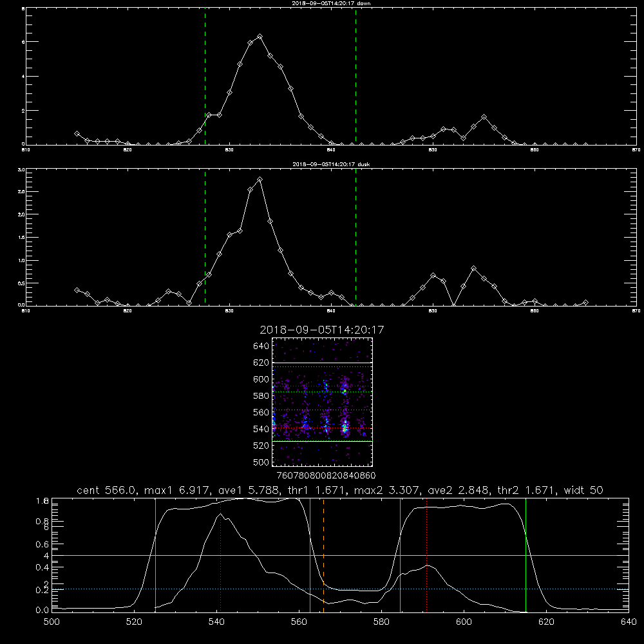Click the '600' x-axis label of the bottom plot
This screenshot has height=644, width=644.
click(x=464, y=622)
